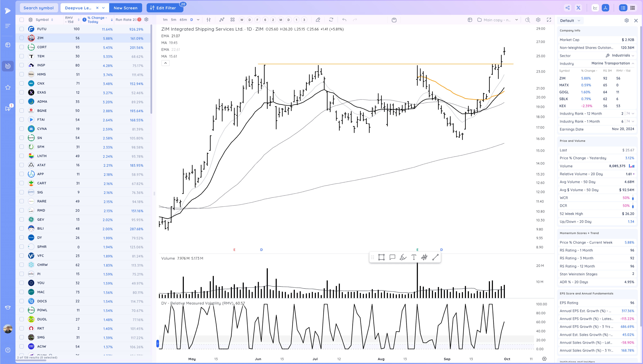This screenshot has width=643, height=364.
Task: Check the FUTU row checkbox
Action: tap(22, 29)
